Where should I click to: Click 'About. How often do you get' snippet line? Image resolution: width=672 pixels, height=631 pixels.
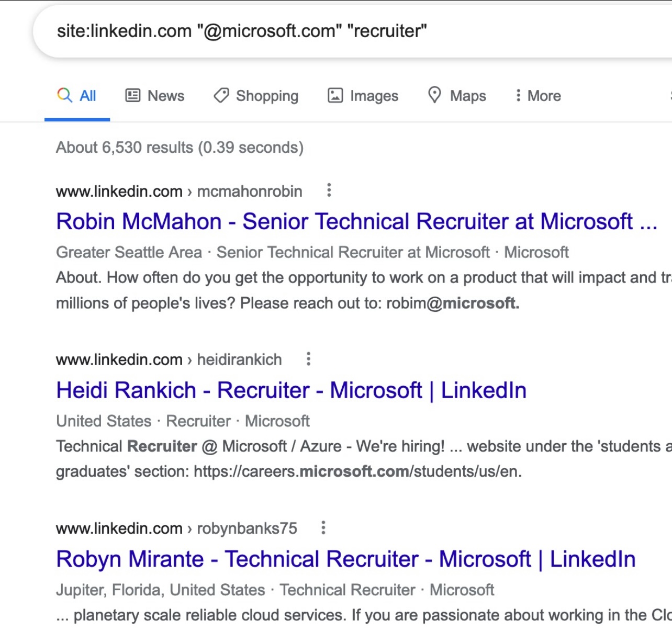364,277
